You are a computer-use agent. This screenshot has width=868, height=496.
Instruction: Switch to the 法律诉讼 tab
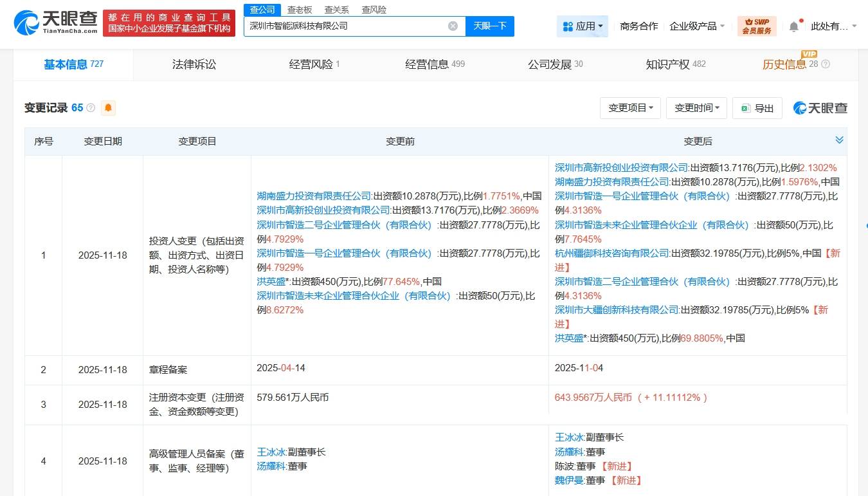coord(194,64)
